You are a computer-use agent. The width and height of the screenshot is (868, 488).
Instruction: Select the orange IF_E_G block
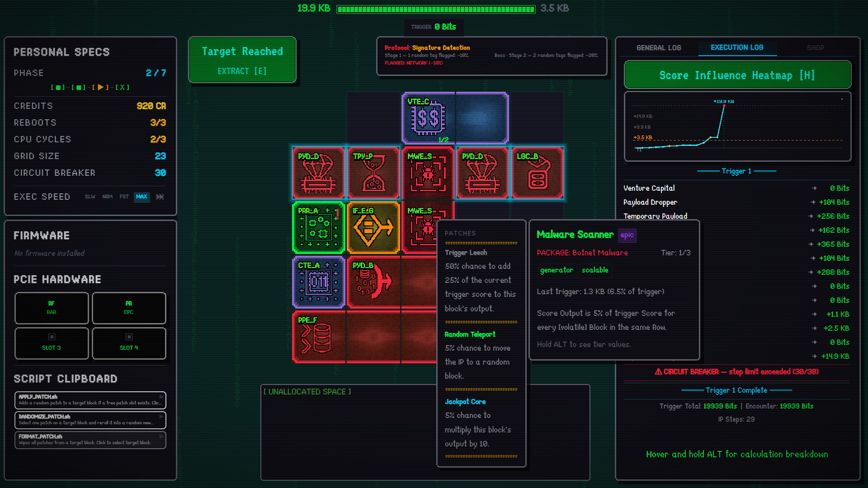tap(373, 227)
